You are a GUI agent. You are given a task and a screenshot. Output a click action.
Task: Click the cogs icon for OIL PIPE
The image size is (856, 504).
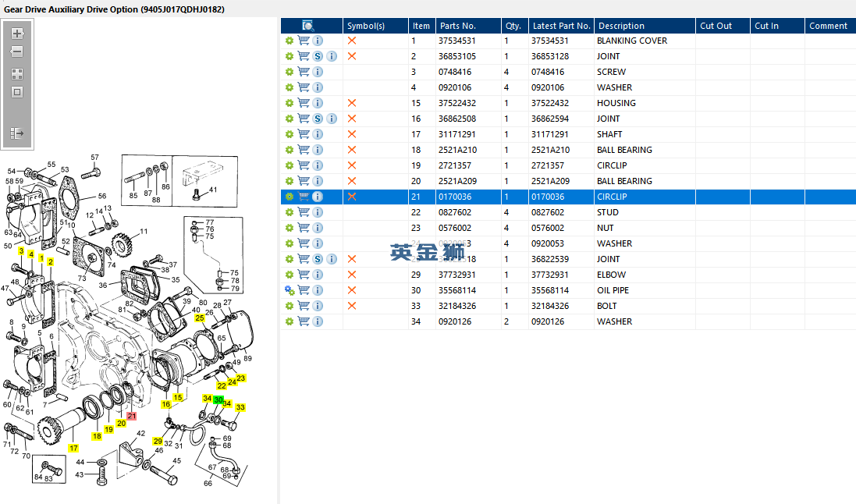289,290
